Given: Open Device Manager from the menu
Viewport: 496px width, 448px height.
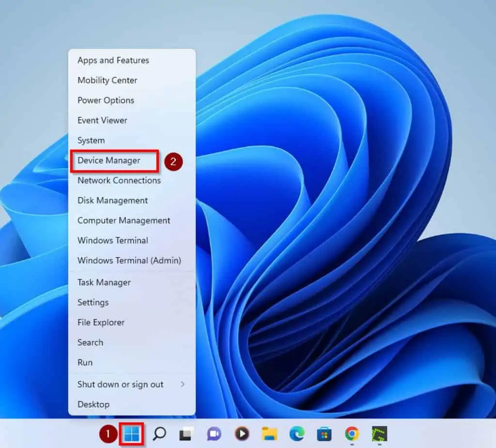Looking at the screenshot, I should click(x=108, y=160).
